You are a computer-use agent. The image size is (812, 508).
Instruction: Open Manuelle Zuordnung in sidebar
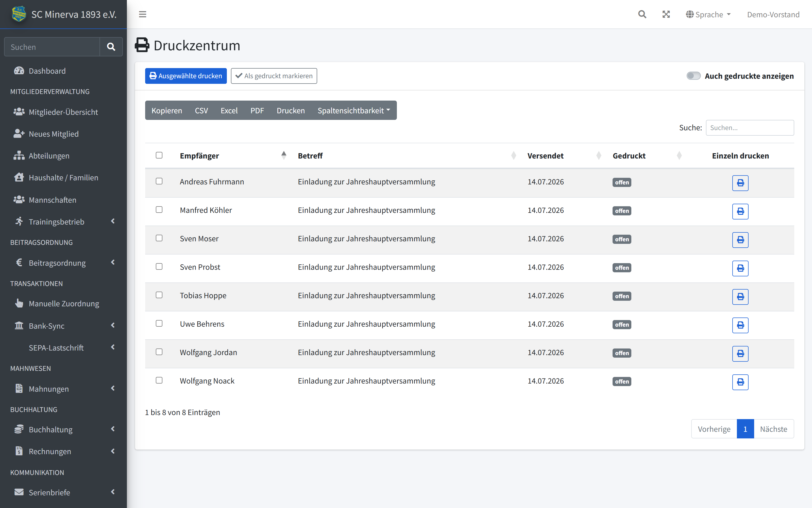63,303
